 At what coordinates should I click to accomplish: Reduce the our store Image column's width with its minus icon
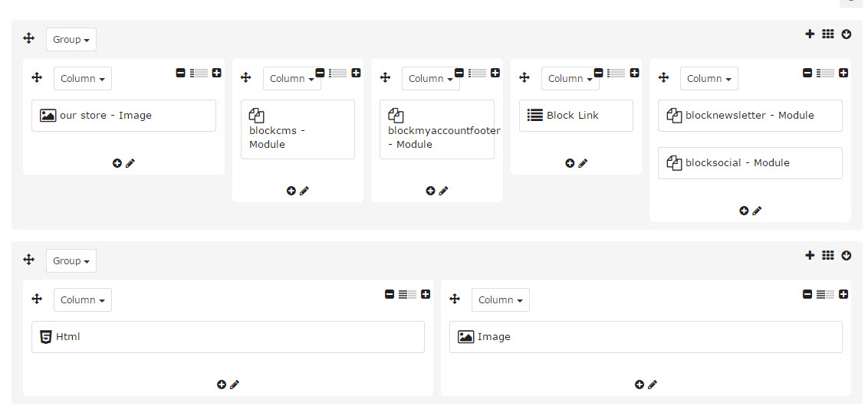pos(180,73)
